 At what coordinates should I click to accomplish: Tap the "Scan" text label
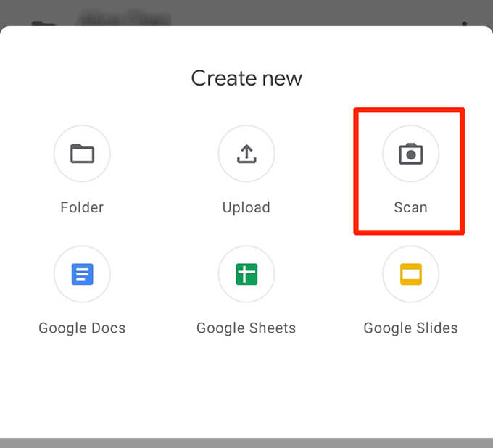[410, 207]
